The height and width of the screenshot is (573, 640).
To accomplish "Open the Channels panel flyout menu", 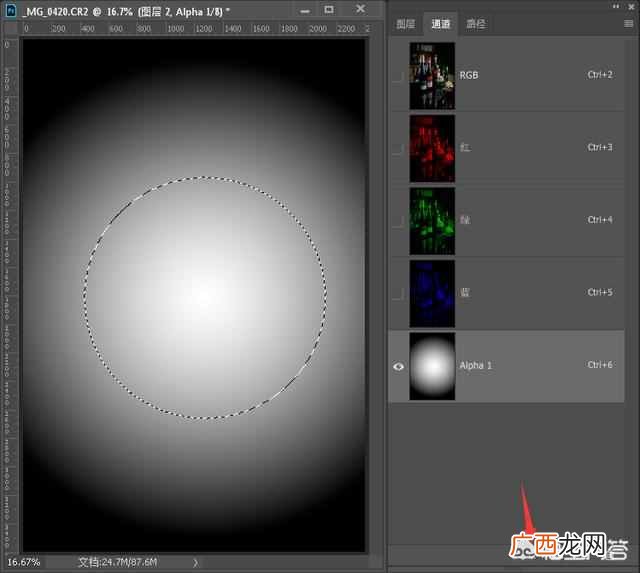I will (x=629, y=24).
